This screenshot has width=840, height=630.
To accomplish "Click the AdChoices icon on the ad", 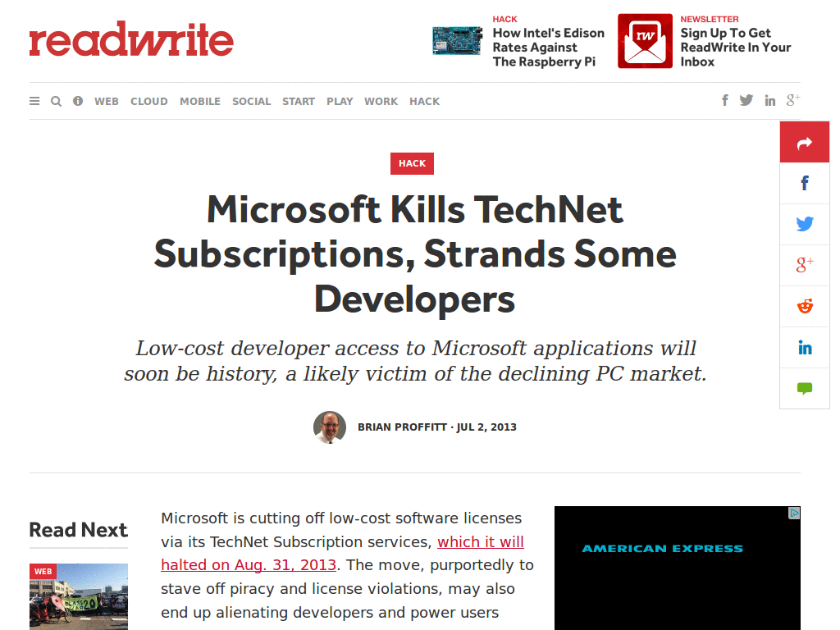I will click(794, 513).
